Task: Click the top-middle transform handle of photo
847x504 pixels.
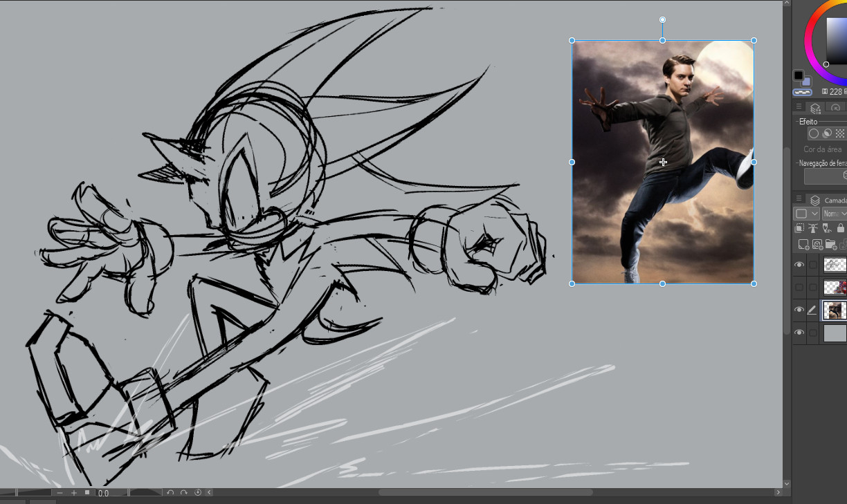Action: [662, 41]
